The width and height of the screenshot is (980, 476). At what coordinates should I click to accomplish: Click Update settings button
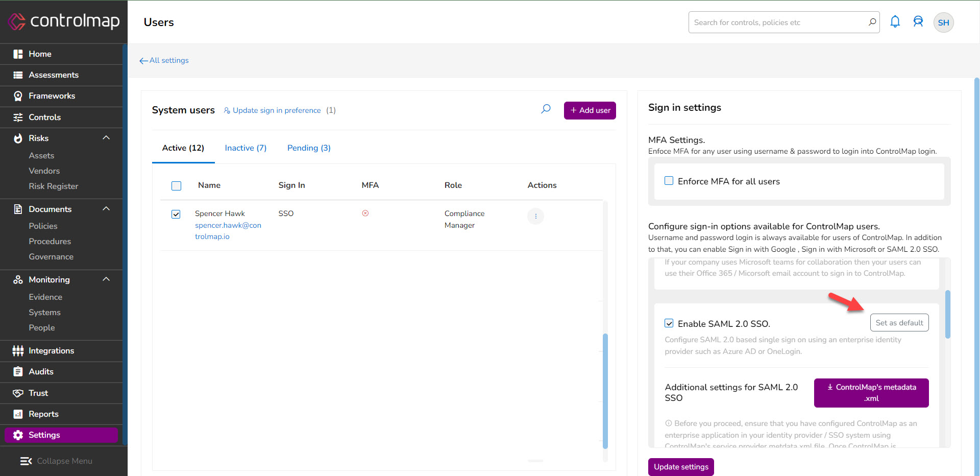point(681,467)
